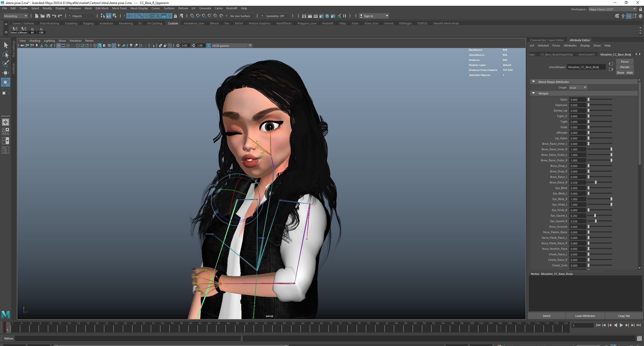Collapse the Weight section
Viewport: 644px width, 346px height.
coord(533,93)
